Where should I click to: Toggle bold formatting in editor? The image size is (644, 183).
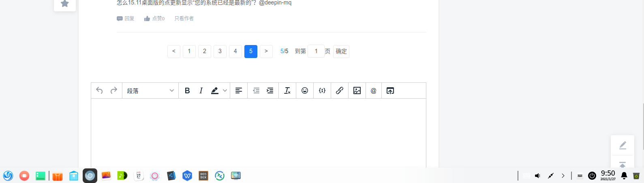(x=187, y=90)
